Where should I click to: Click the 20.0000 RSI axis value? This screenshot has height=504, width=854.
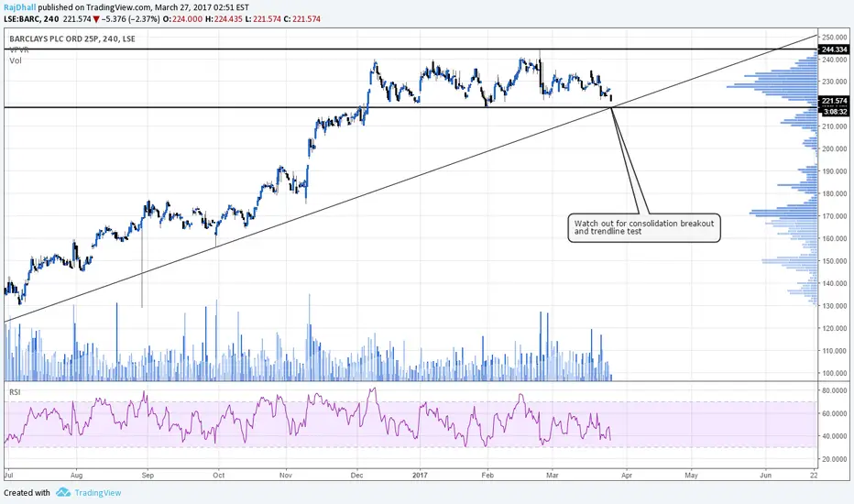click(835, 459)
